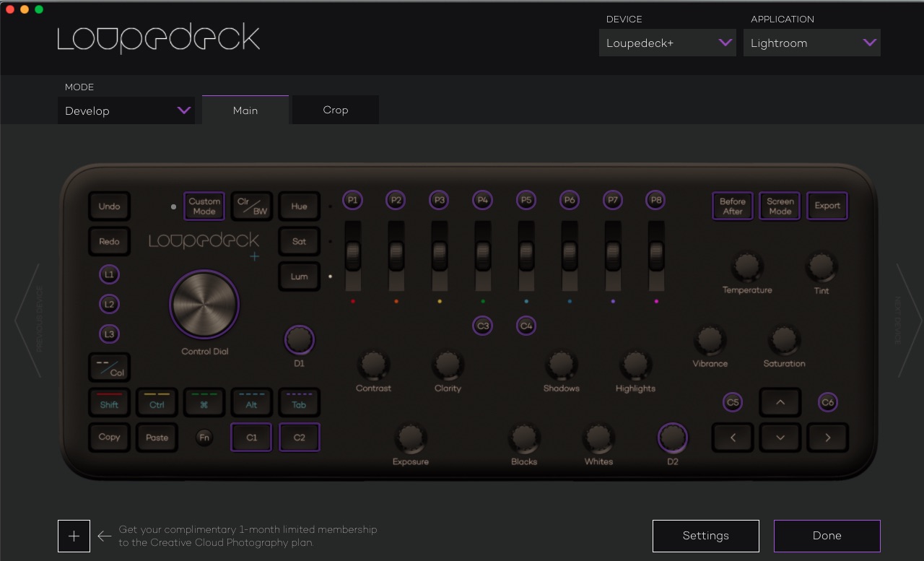Select the Blacks knob

[523, 438]
